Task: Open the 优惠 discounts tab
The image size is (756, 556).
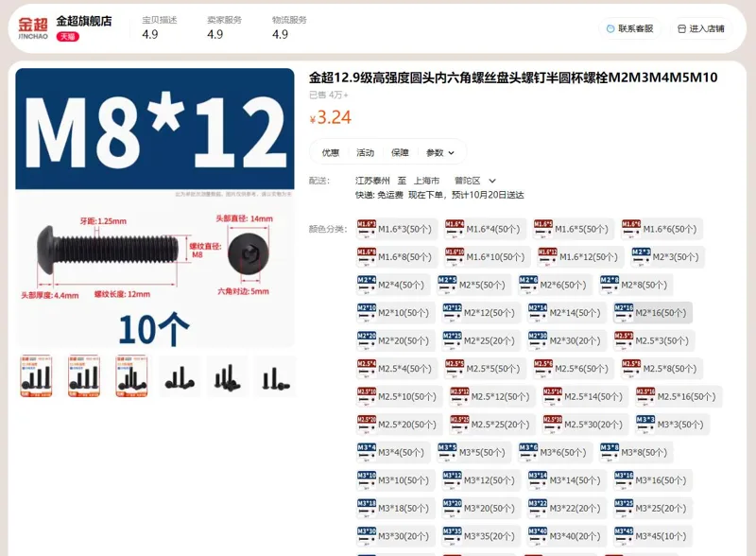Action: click(x=330, y=152)
